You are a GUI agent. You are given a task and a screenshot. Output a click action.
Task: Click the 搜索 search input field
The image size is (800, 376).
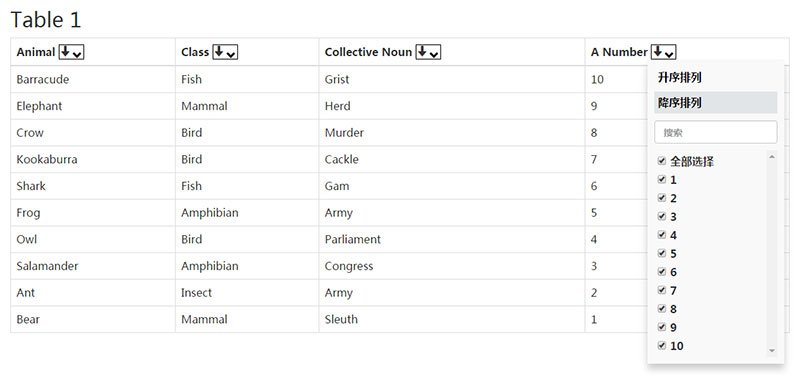[715, 132]
